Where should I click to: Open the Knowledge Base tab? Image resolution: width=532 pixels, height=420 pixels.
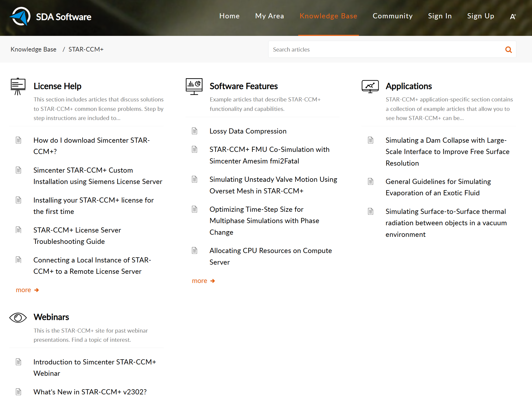point(328,16)
